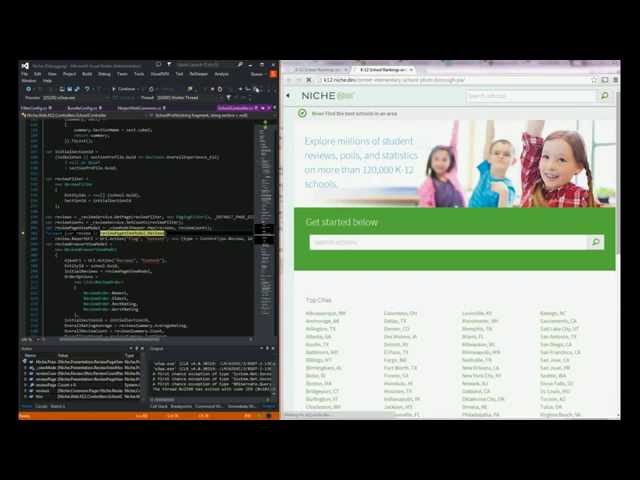Click the bookmark star icon in browser
This screenshot has width=640, height=480.
pos(594,80)
